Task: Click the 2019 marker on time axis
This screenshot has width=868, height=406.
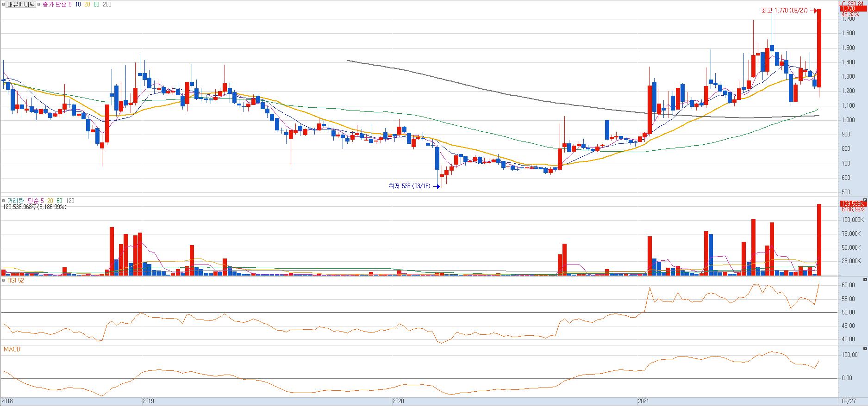Action: tap(148, 401)
